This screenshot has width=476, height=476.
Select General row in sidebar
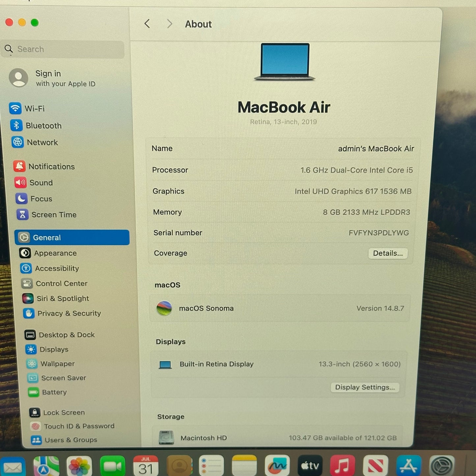coord(72,238)
